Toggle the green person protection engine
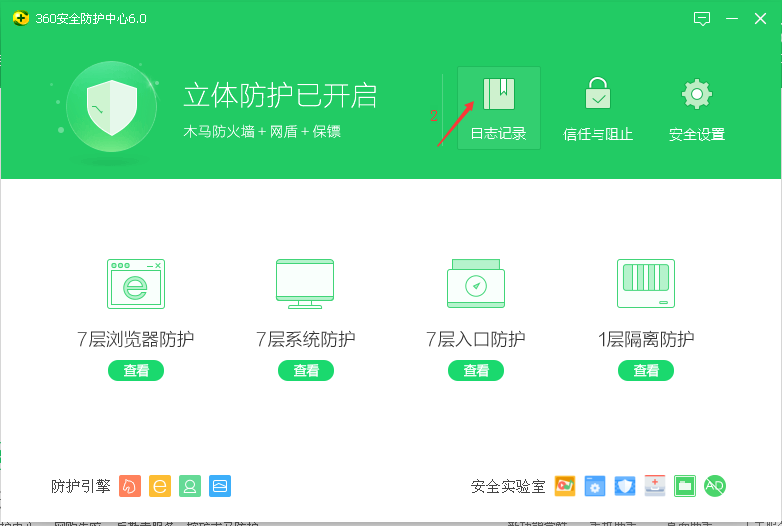This screenshot has height=526, width=782. (189, 486)
